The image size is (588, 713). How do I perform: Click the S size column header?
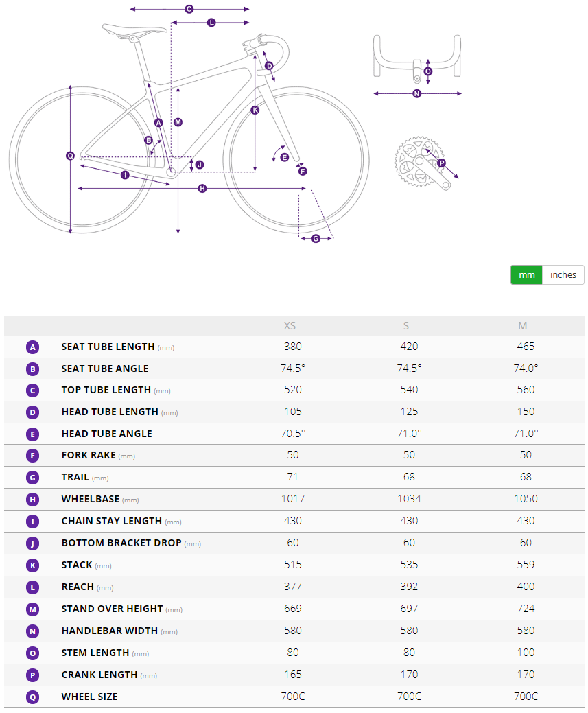[x=407, y=326]
